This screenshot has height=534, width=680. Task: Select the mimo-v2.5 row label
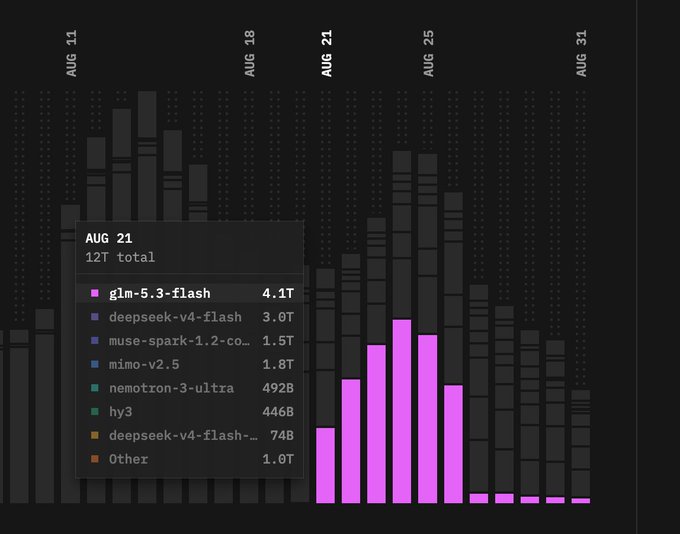click(x=144, y=364)
